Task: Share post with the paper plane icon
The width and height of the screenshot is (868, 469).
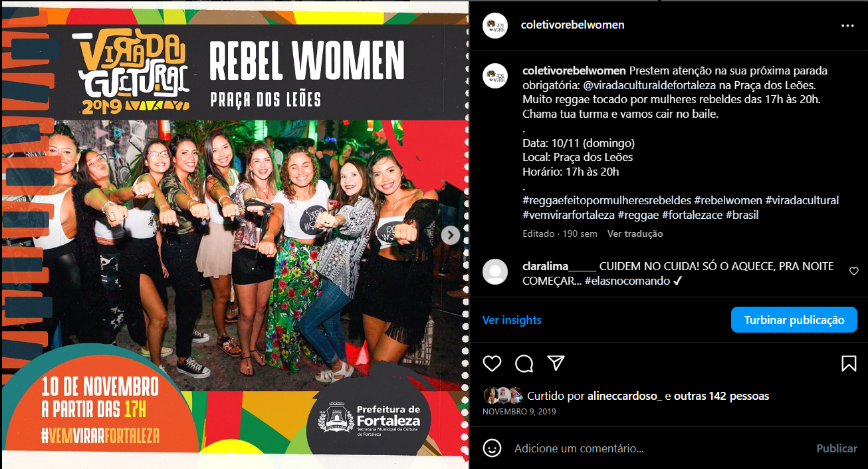Action: click(556, 363)
